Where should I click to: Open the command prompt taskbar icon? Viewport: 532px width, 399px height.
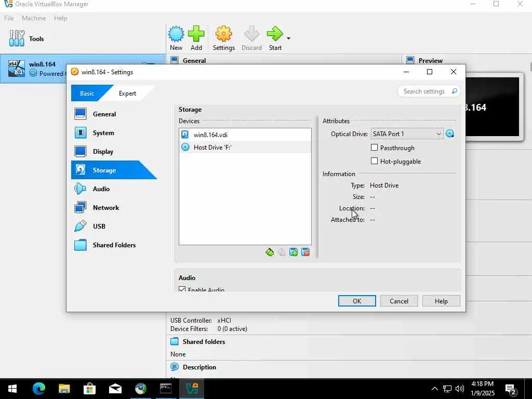(166, 389)
